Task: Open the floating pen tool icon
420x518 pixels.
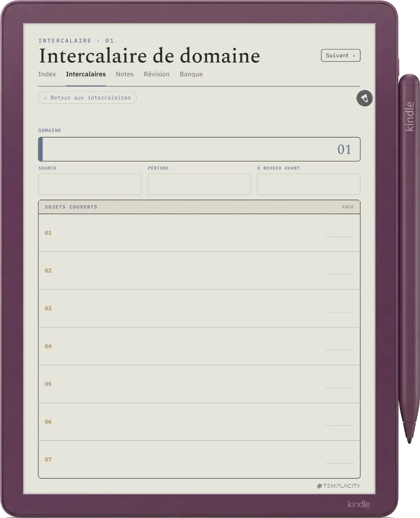Action: click(365, 98)
